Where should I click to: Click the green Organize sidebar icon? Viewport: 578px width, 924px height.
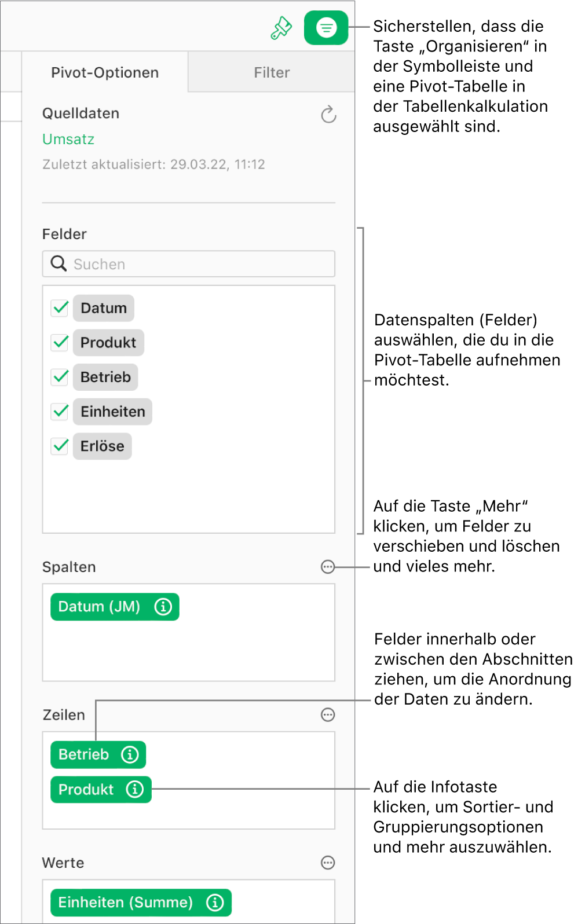pos(325,27)
